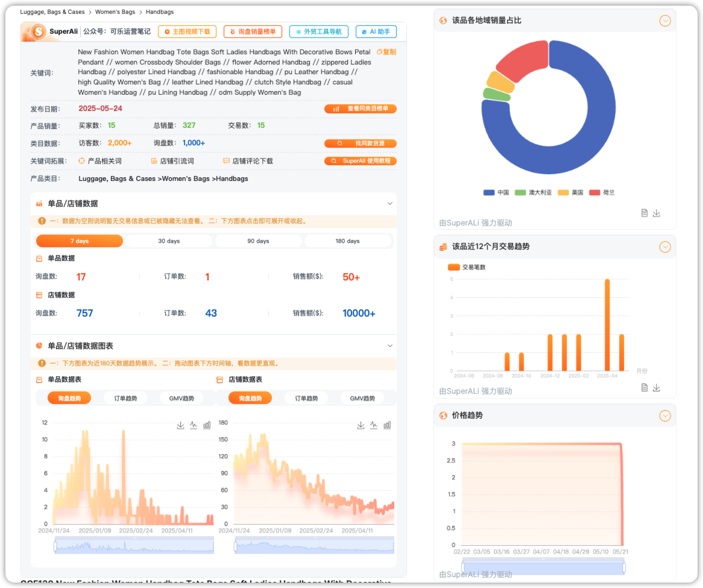Open 外贸工具导航 button

tap(319, 32)
